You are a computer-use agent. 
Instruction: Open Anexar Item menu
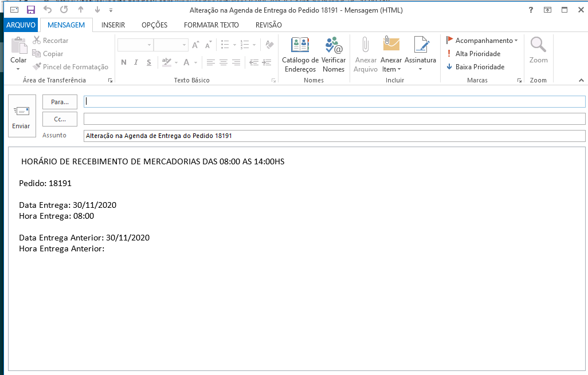[x=391, y=55]
